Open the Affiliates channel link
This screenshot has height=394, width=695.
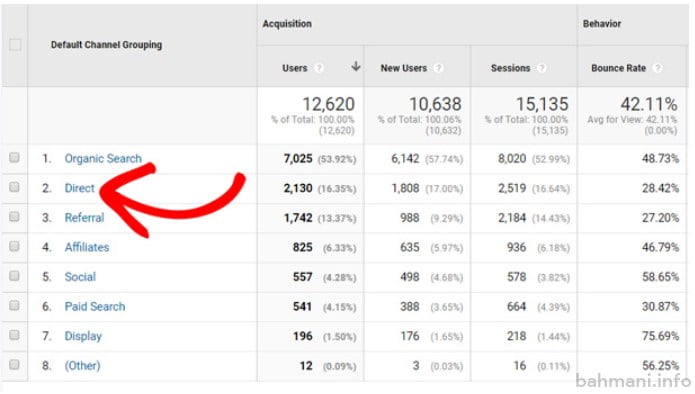[x=87, y=247]
